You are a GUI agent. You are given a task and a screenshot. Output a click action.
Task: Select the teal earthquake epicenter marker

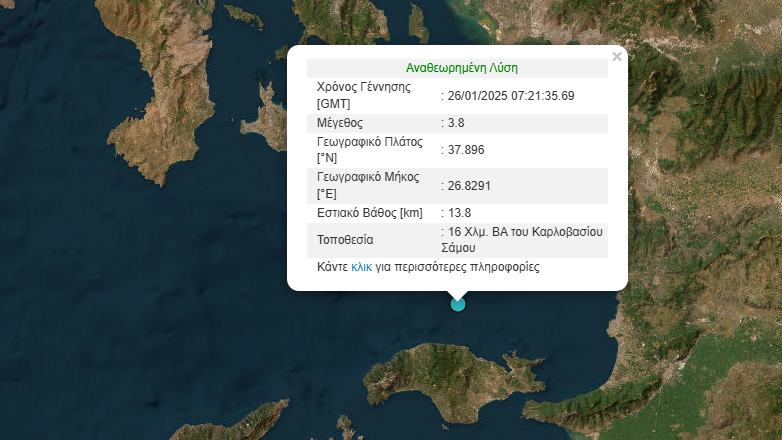(x=458, y=304)
